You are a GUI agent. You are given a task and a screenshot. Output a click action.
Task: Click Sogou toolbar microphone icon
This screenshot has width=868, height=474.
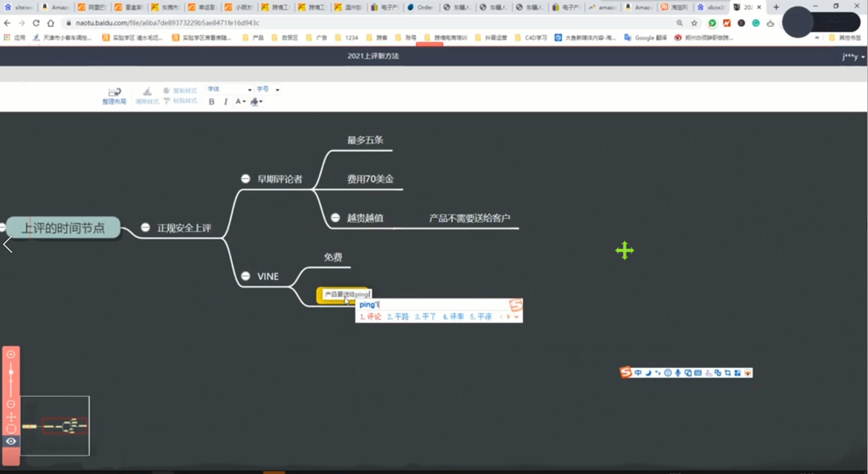pyautogui.click(x=677, y=373)
